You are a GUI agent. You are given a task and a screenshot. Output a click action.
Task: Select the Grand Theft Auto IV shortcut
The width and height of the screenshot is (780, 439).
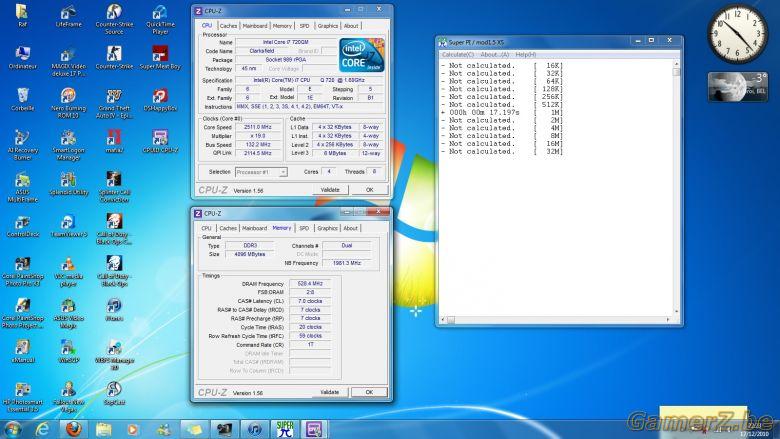coord(114,103)
